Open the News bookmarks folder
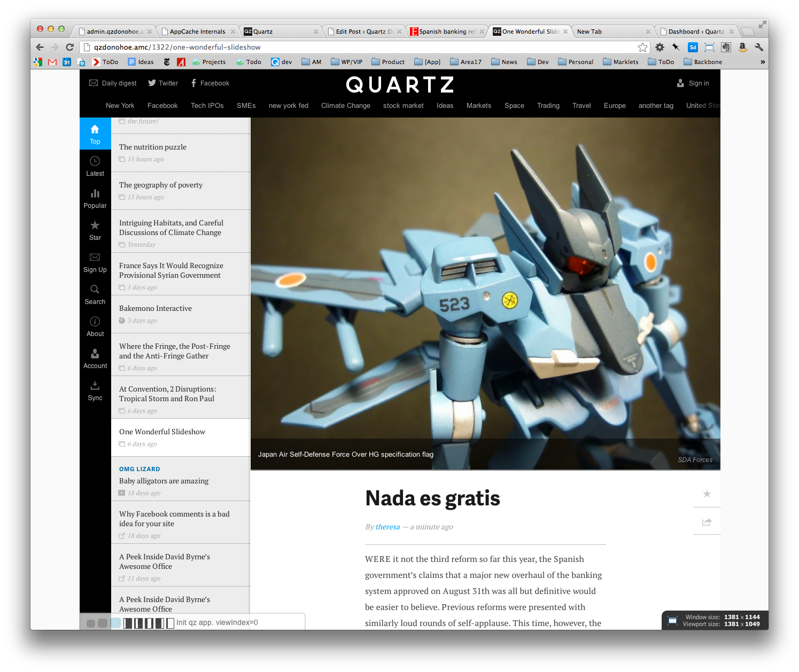Image resolution: width=799 pixels, height=672 pixels. click(504, 62)
